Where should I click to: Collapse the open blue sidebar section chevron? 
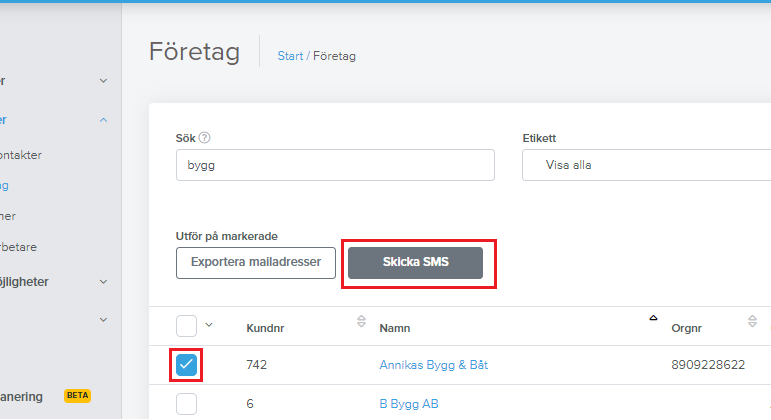click(x=103, y=120)
